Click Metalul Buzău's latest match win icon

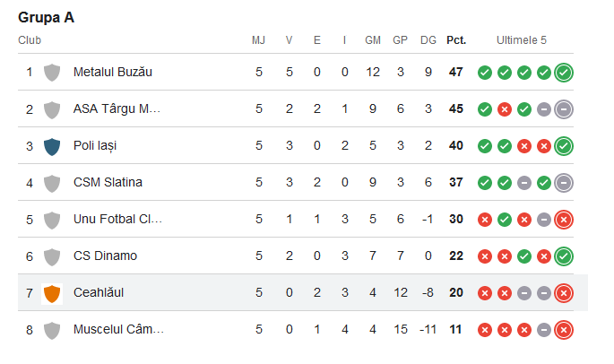564,73
